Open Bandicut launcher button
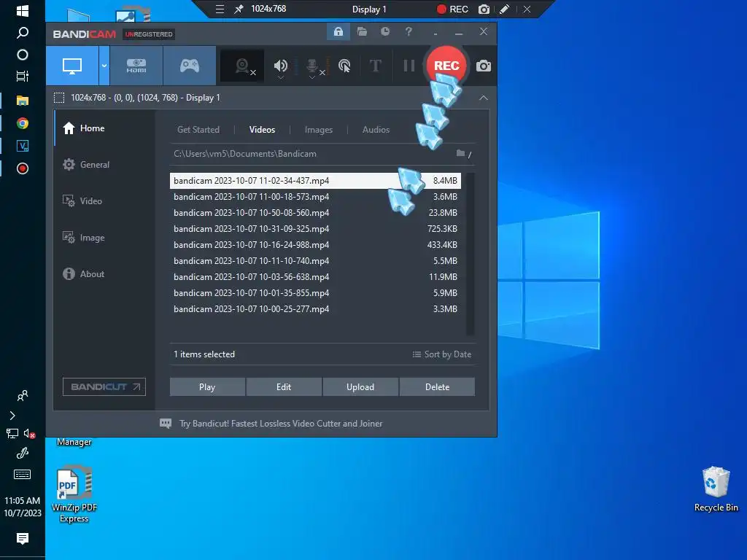Viewport: 747px width, 560px height. [x=104, y=386]
